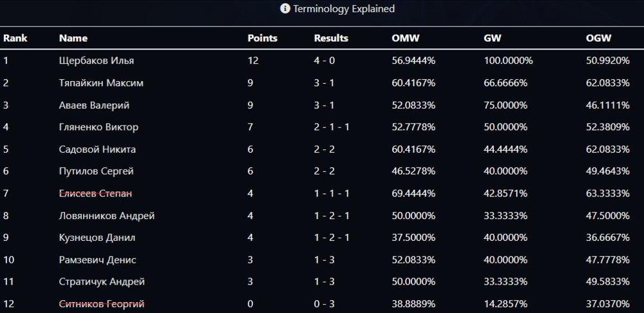Open the Terminology Explained link

[x=343, y=9]
